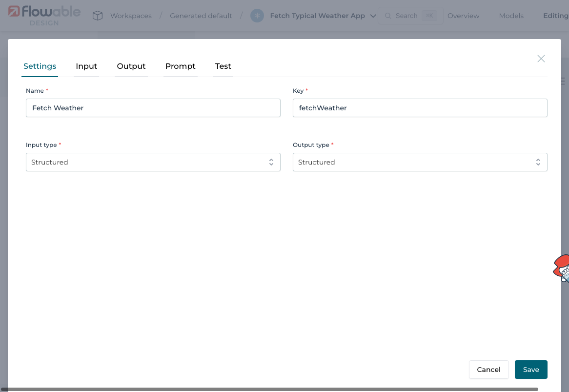Open the Input type dropdown

click(153, 162)
